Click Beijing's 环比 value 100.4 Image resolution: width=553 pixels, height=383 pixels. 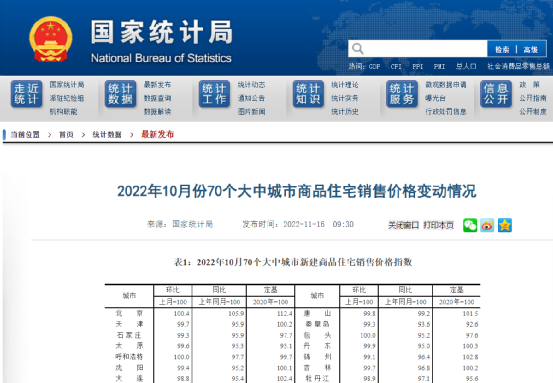click(181, 313)
